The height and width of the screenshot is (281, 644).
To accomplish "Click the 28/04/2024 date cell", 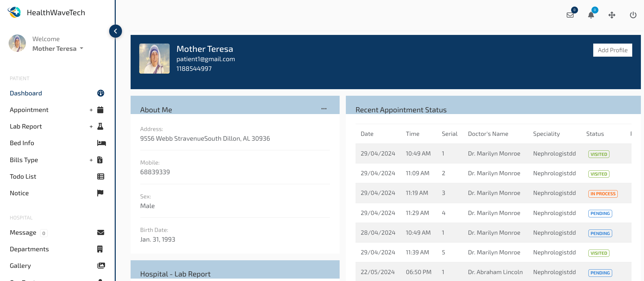I will click(378, 233).
